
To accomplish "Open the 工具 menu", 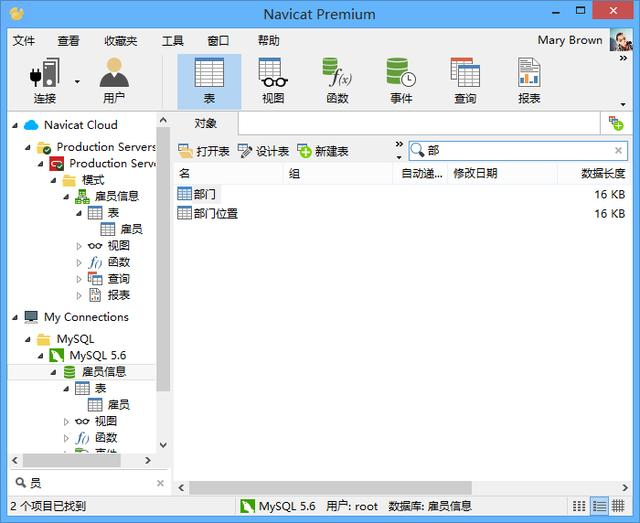I will pos(173,41).
